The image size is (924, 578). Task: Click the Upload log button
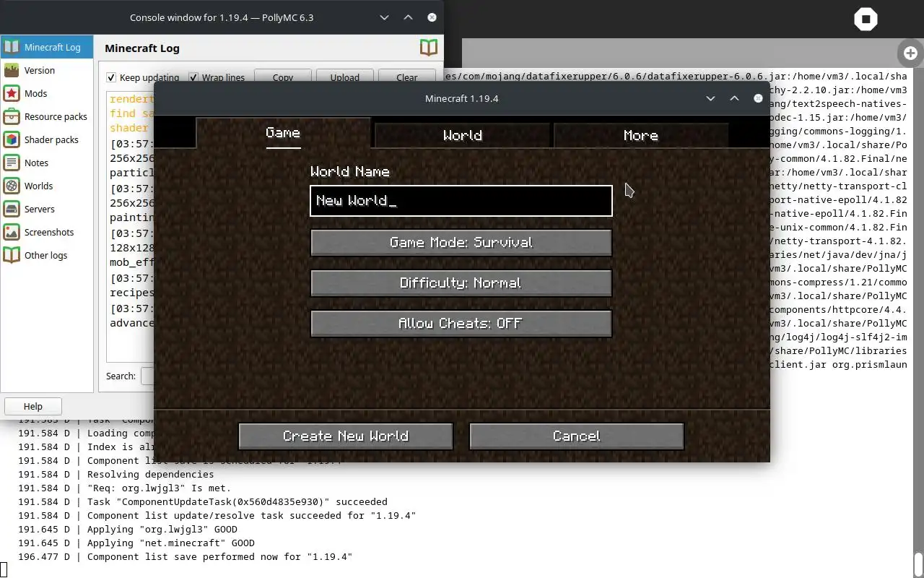click(345, 77)
